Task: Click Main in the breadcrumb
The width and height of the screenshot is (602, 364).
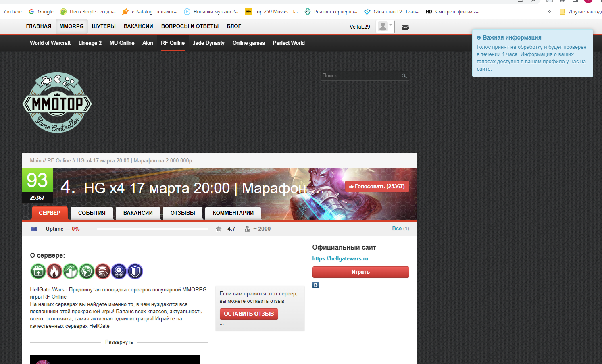Action: pos(35,160)
